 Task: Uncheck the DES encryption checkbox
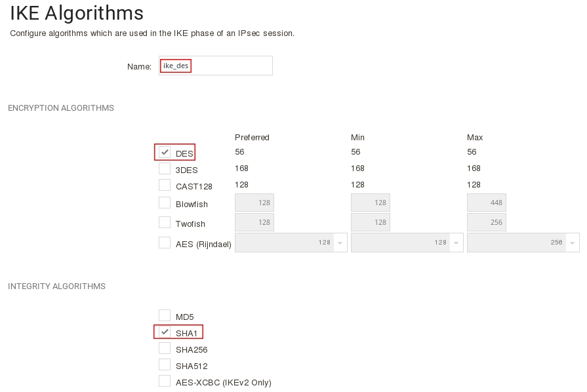165,152
